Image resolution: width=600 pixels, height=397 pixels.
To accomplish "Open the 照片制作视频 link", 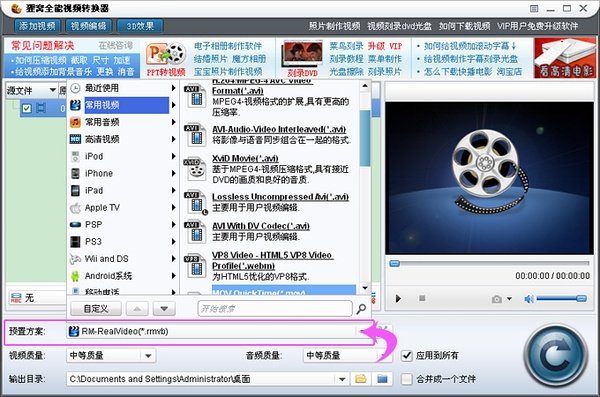I will coord(334,26).
